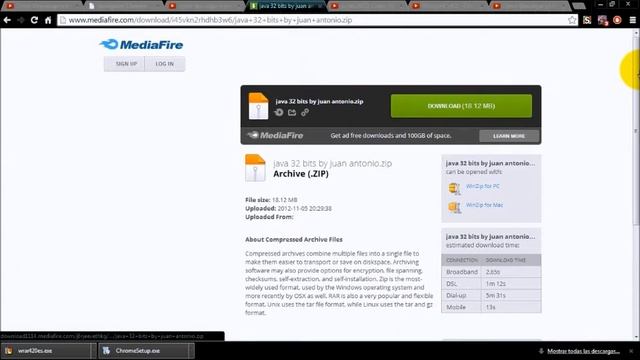This screenshot has width=640, height=360.
Task: Click the MediaFire logo at top
Action: point(141,44)
